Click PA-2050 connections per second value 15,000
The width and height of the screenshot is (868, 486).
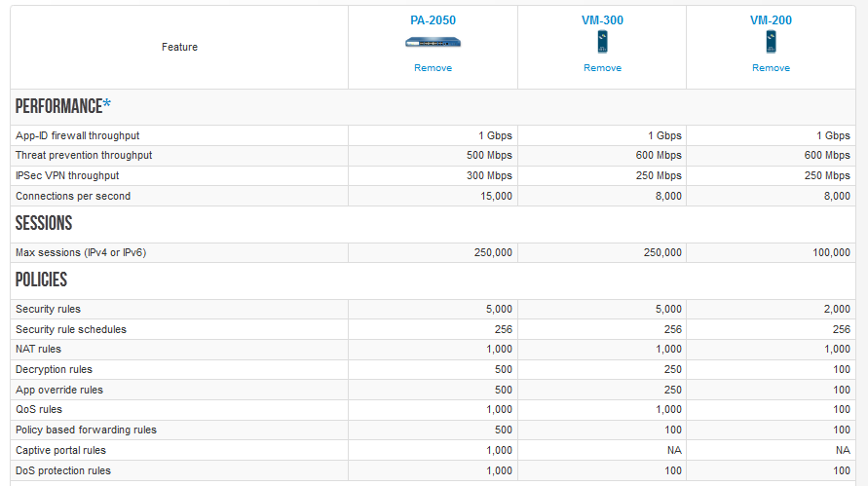pyautogui.click(x=496, y=196)
